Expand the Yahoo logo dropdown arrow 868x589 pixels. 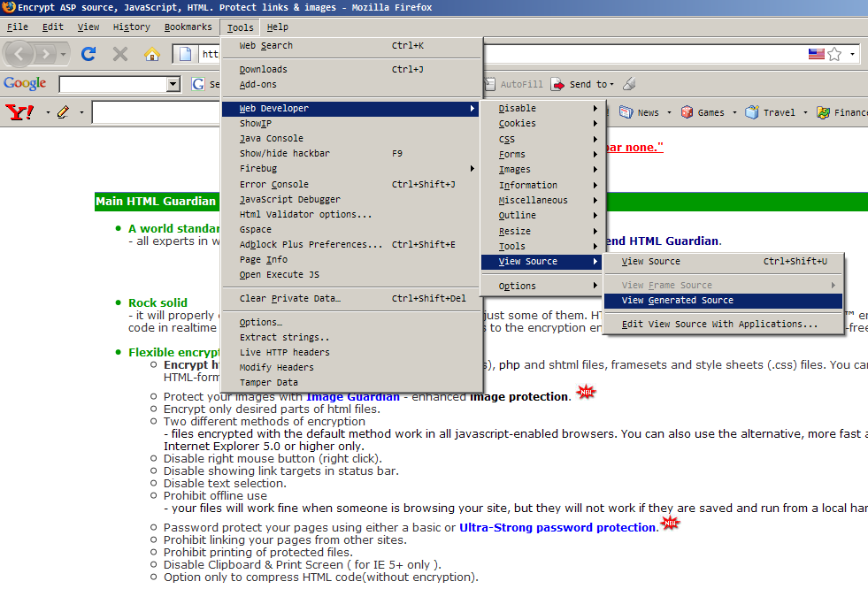48,113
